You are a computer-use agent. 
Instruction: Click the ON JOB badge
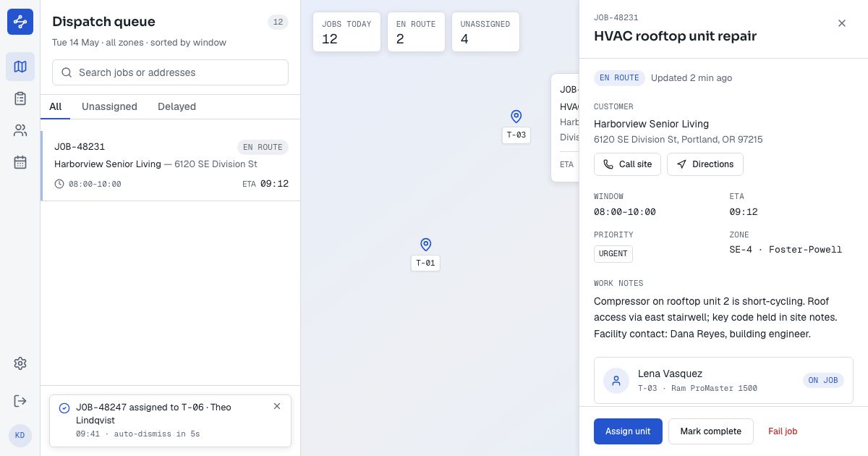pos(823,380)
